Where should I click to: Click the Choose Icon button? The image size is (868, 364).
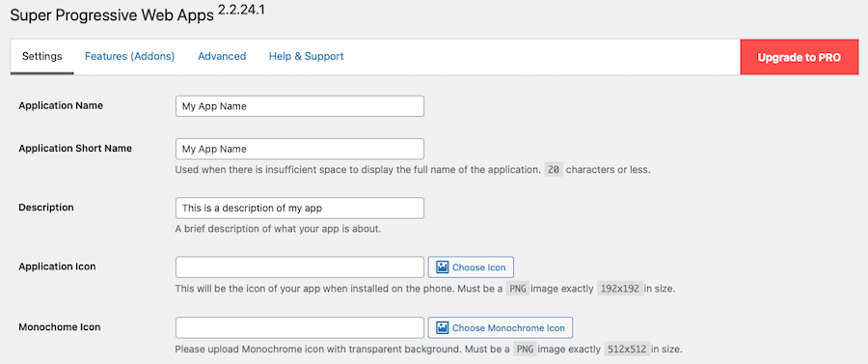pos(471,267)
